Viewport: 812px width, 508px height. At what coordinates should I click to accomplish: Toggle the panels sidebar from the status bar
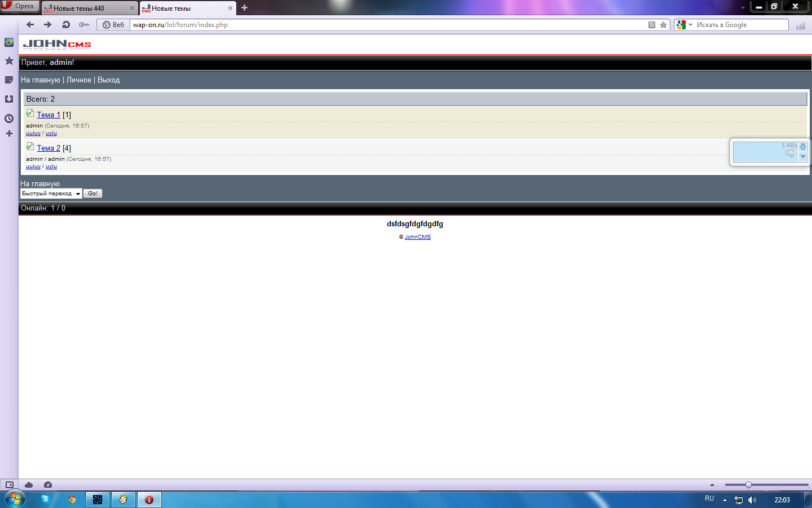tap(9, 485)
